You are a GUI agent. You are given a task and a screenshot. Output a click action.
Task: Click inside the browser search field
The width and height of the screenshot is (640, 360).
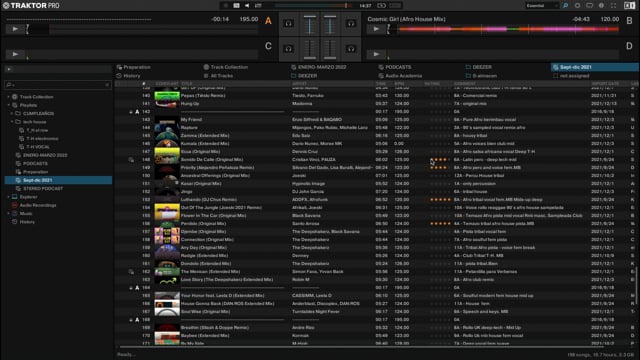point(58,84)
